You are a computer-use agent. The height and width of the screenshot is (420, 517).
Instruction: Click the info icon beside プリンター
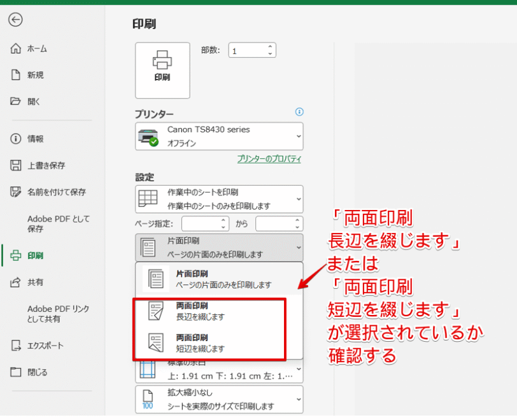point(299,112)
